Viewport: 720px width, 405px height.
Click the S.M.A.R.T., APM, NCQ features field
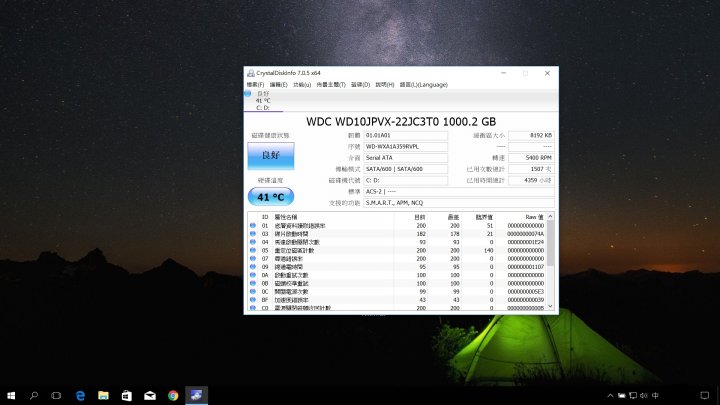coord(459,203)
